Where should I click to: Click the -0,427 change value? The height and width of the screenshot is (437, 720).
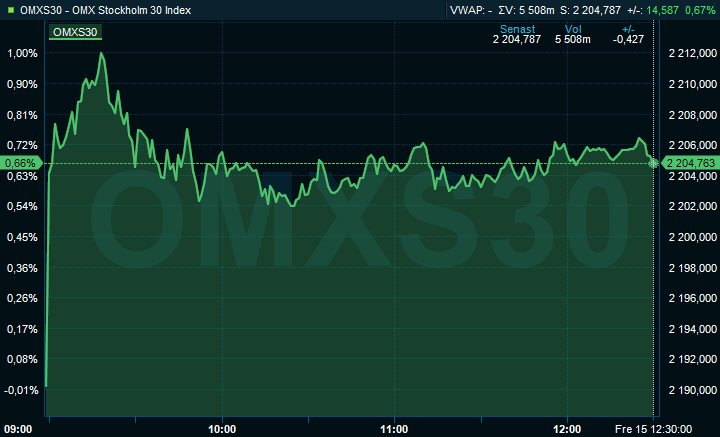coord(628,39)
